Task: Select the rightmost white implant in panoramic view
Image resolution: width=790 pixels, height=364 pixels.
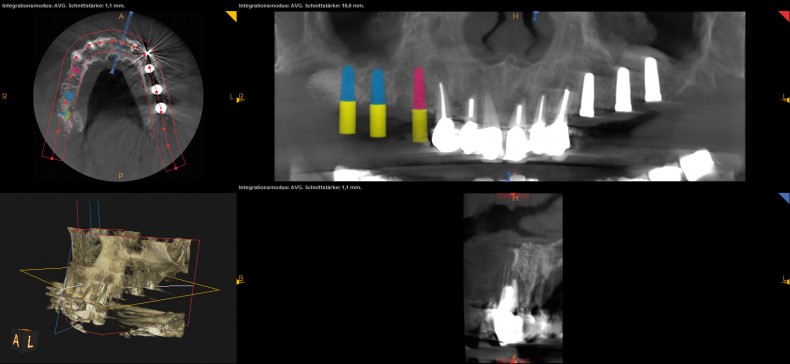Action: tap(652, 80)
